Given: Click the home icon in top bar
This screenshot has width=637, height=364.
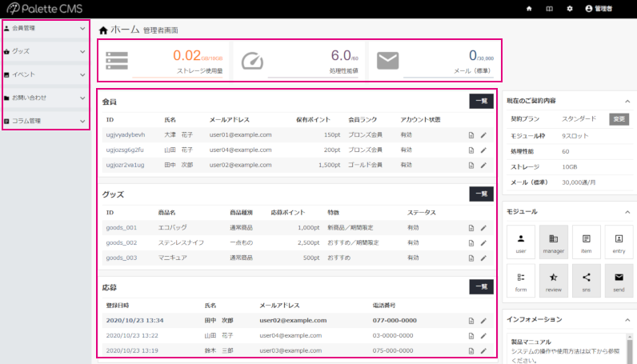Looking at the screenshot, I should [529, 9].
